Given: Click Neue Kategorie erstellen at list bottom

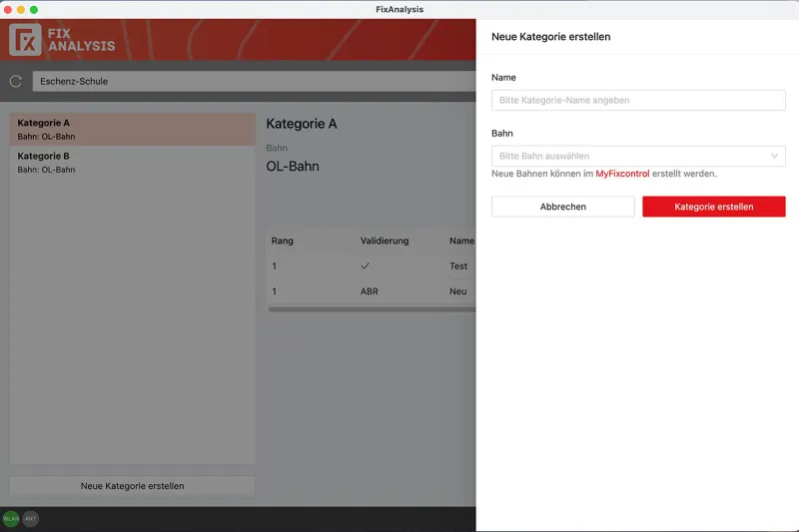Looking at the screenshot, I should click(133, 486).
